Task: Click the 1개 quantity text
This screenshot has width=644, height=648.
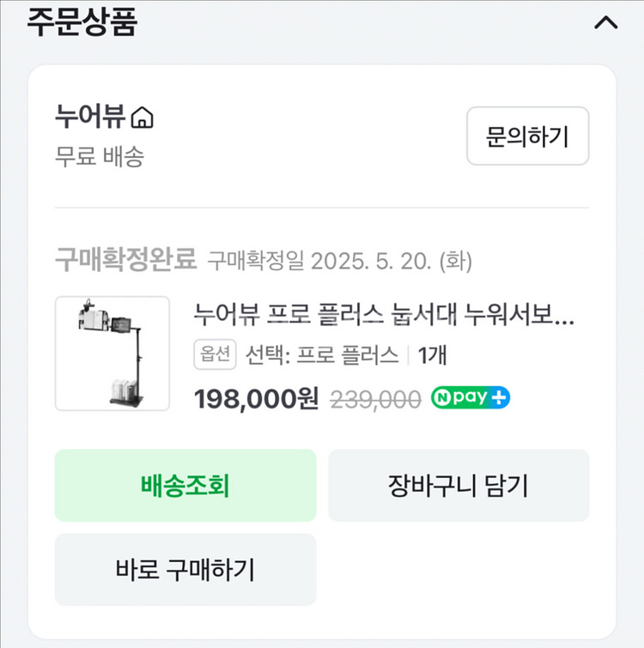Action: point(433,354)
